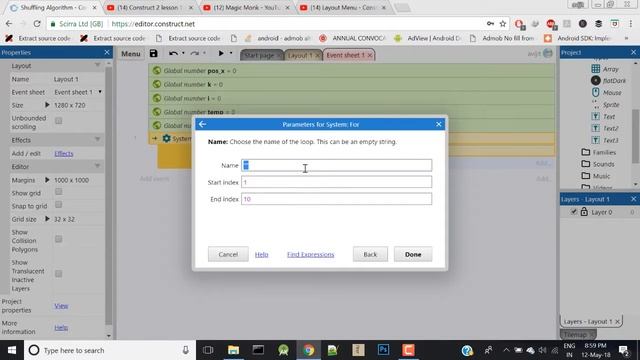The height and width of the screenshot is (360, 640).
Task: Select the Text3 object icon
Action: (x=596, y=140)
